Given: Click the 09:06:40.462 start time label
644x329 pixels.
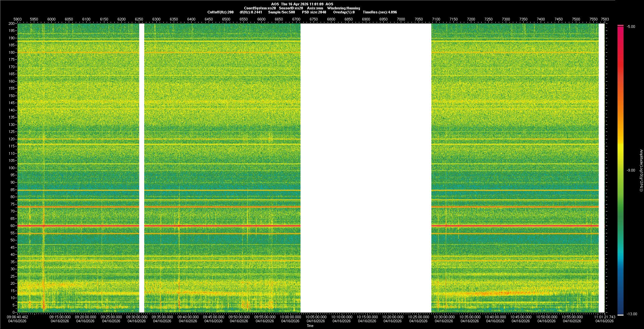Looking at the screenshot, I should point(18,317).
